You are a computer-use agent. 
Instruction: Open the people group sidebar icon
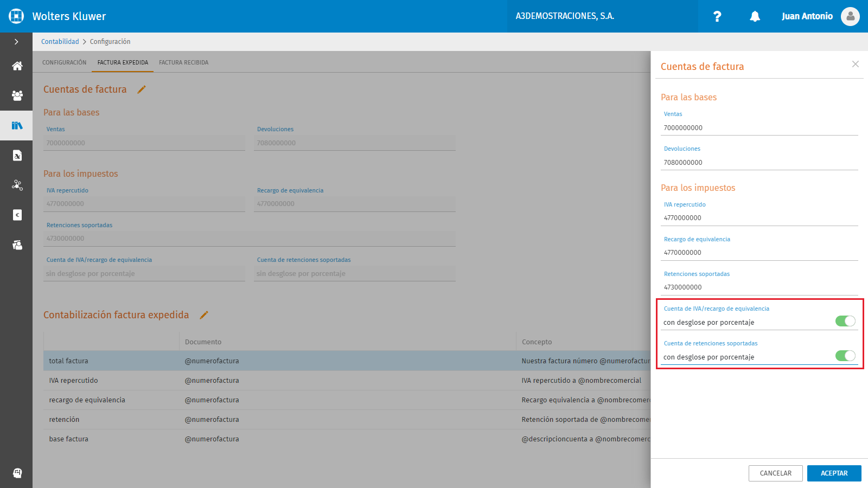point(17,96)
